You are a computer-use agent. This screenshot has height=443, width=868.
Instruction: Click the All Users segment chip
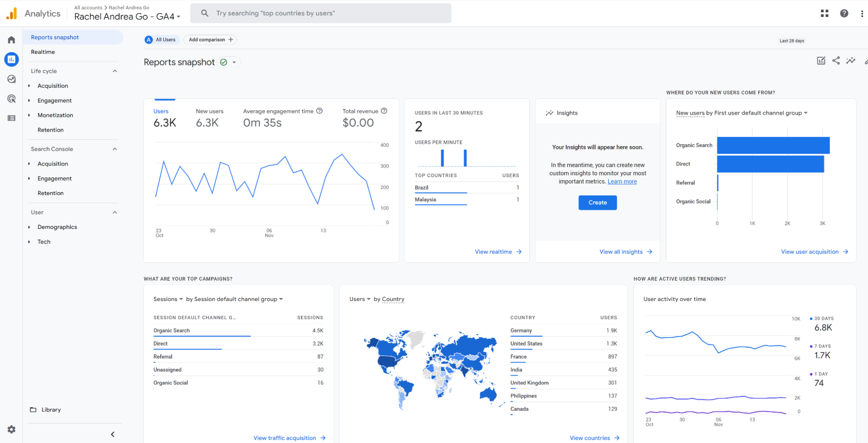click(162, 40)
